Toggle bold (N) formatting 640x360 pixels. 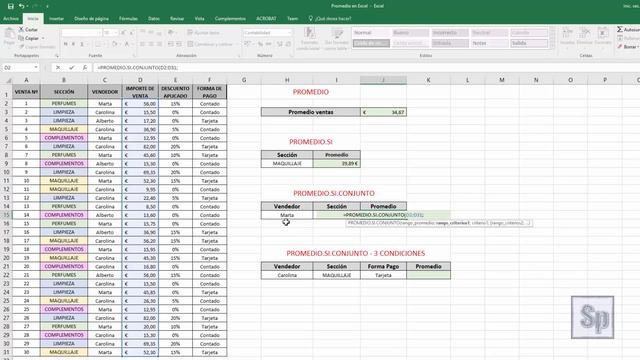(66, 44)
